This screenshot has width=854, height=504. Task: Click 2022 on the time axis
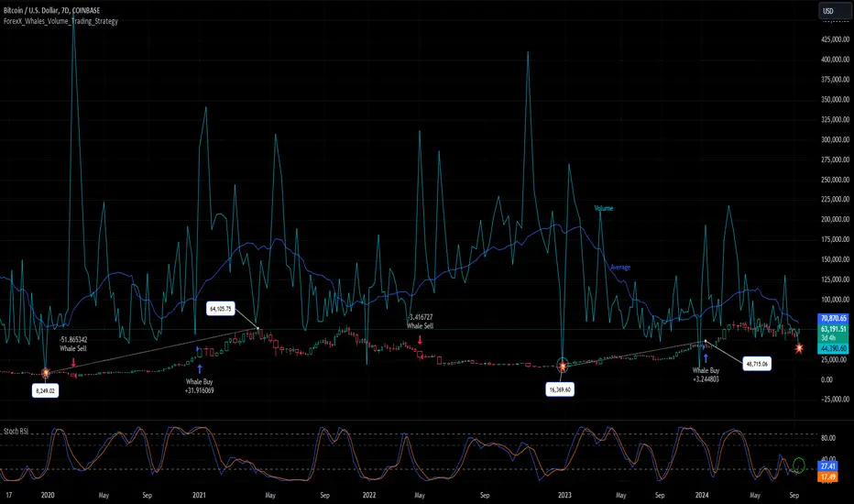click(369, 495)
